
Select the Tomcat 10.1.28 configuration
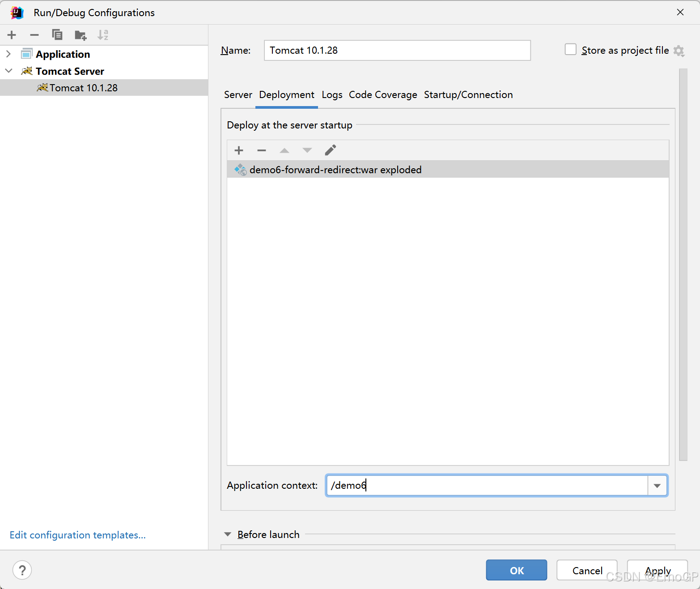pos(104,88)
